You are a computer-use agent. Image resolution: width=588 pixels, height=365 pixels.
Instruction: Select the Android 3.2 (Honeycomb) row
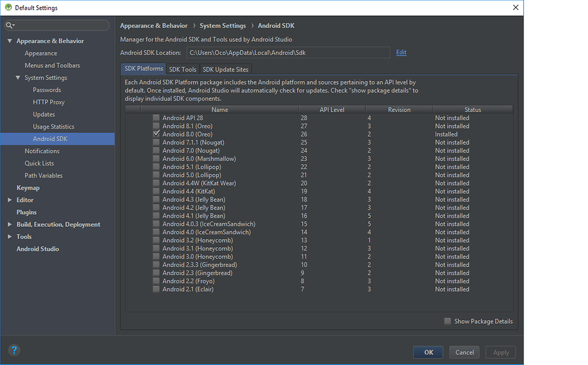tap(319, 240)
